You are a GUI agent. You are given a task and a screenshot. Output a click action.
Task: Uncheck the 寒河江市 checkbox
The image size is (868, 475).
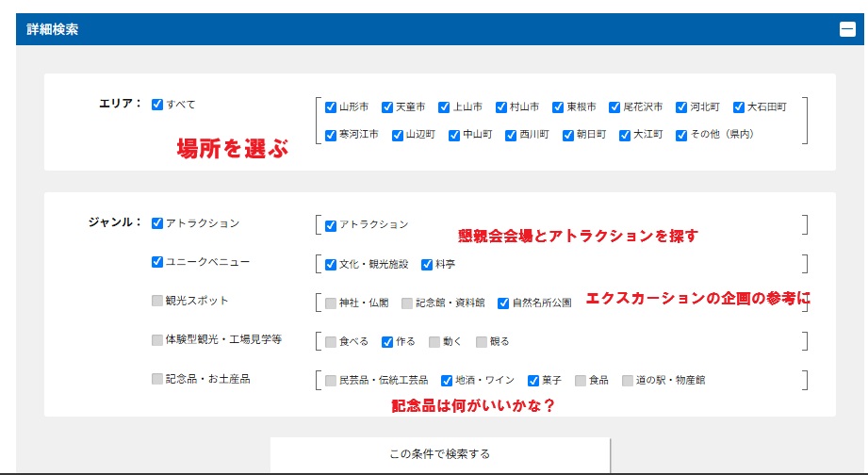tap(331, 135)
